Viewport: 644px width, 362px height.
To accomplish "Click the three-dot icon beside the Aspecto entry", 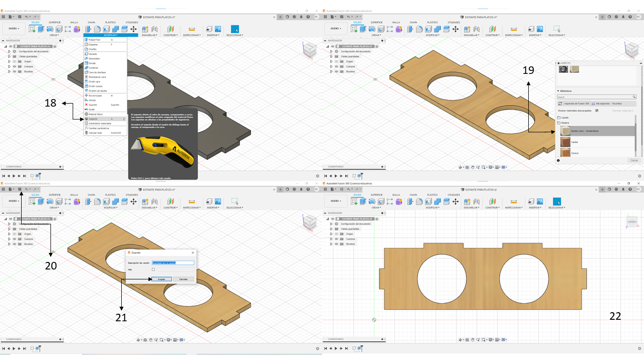I will [124, 119].
